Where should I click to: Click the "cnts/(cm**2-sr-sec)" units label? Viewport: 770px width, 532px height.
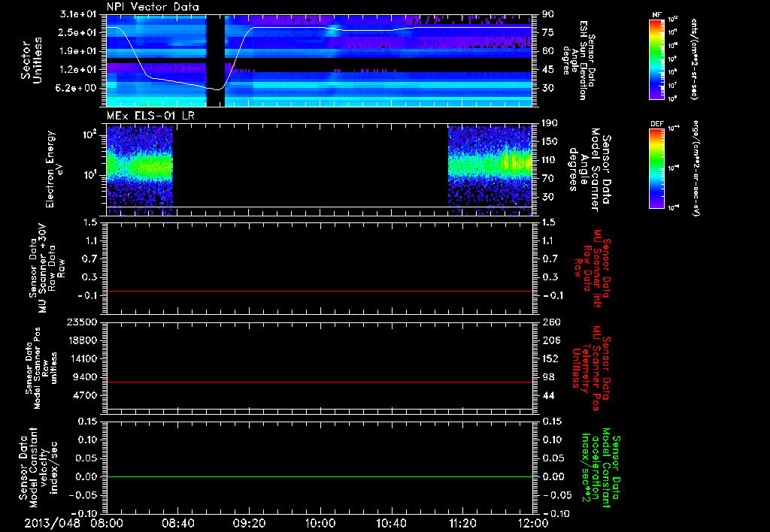point(694,59)
